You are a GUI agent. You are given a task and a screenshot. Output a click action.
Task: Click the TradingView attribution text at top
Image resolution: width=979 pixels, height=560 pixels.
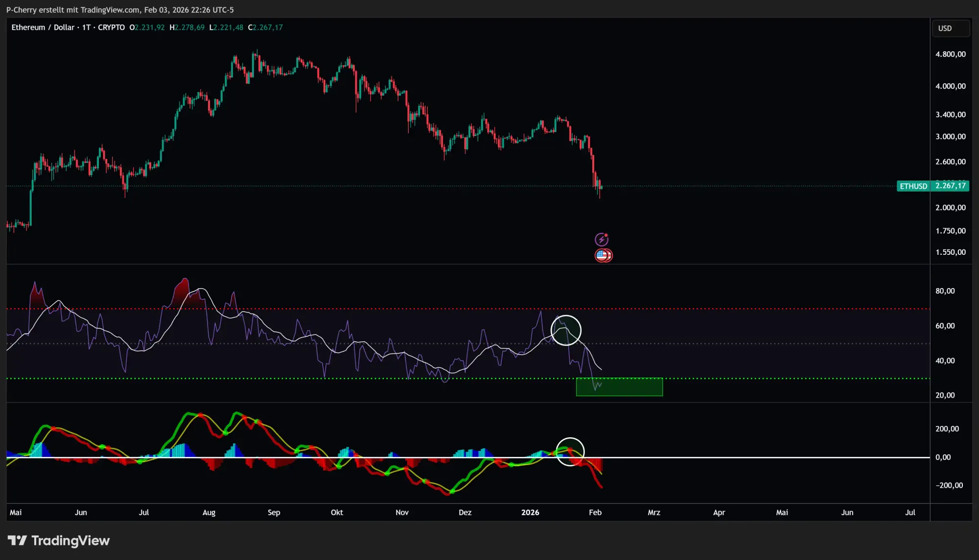click(x=119, y=9)
